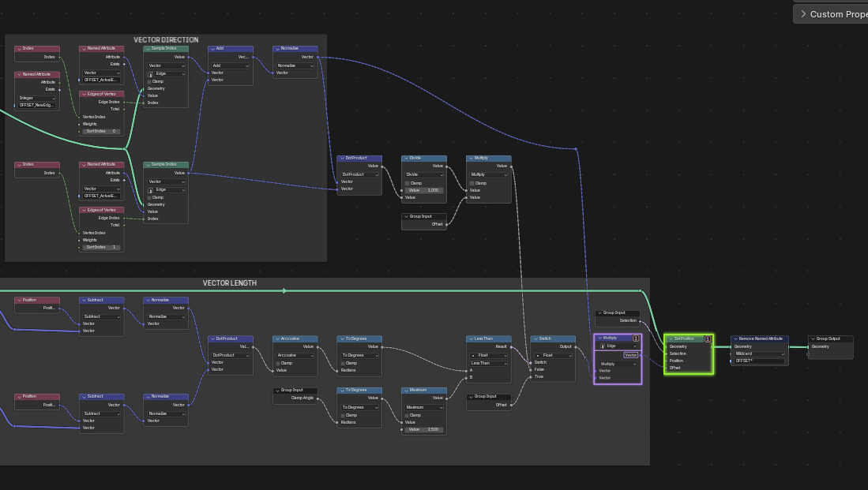Open the Integer data type dropdown
The image size is (868, 490).
[x=36, y=98]
